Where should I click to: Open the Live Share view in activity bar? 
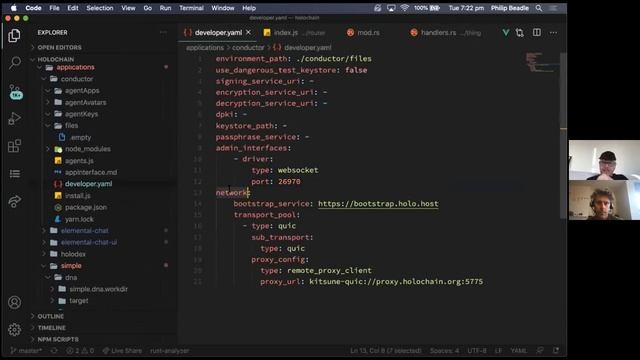coord(15,201)
